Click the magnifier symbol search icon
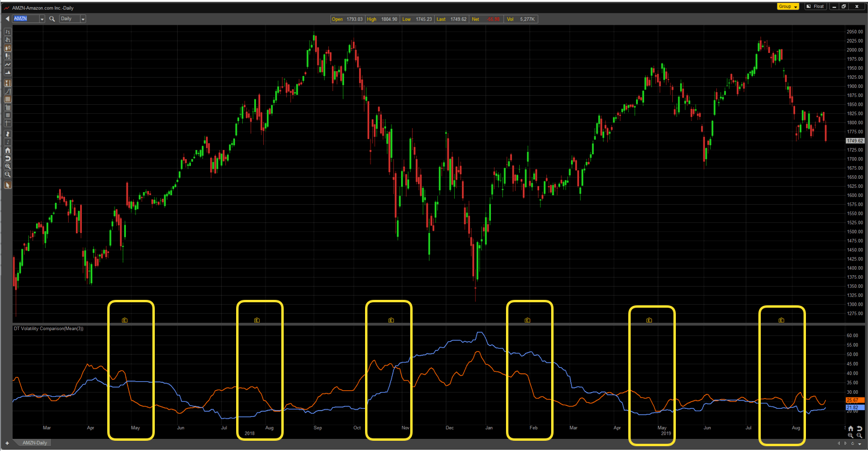Screen dimensions: 868x451 tap(52, 19)
